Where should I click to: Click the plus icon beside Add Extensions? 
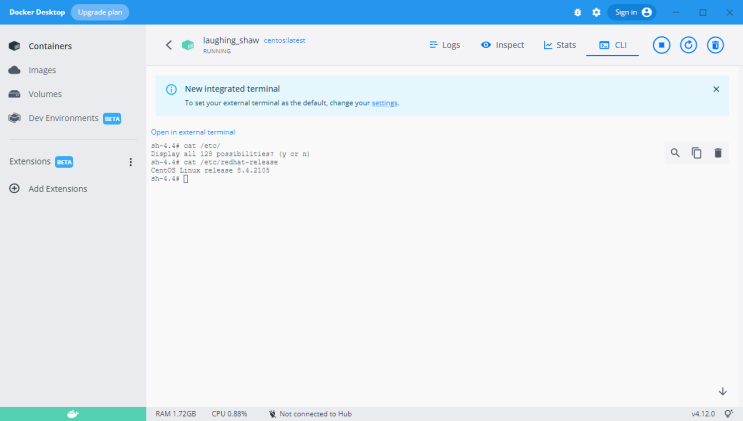tap(15, 188)
